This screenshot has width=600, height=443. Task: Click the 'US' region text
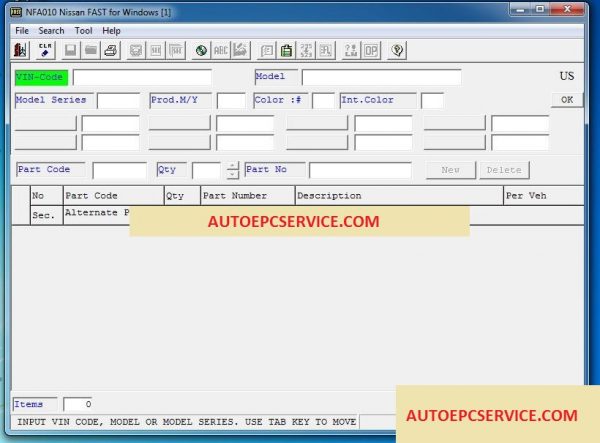click(x=567, y=76)
